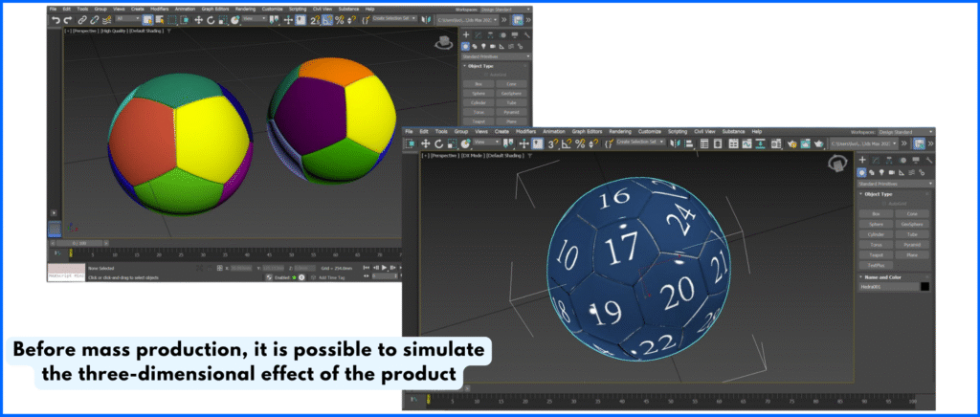Click the black object color swatch
Image resolution: width=980 pixels, height=417 pixels.
[x=924, y=286]
